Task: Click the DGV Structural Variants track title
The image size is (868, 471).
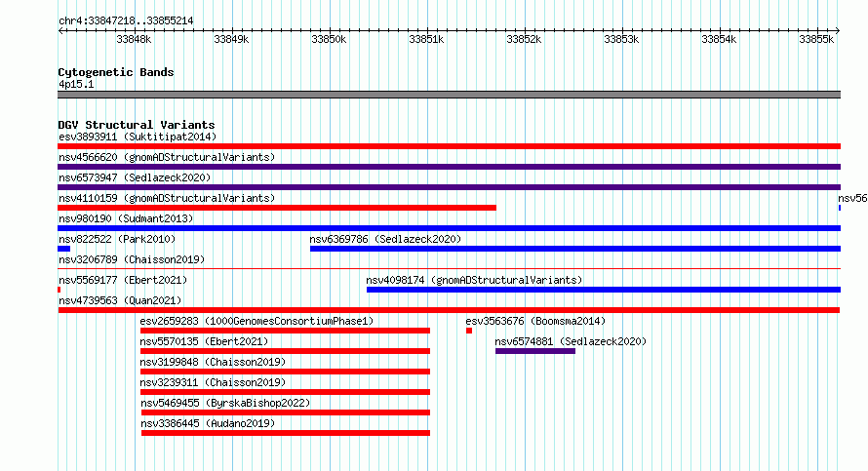Action: [x=137, y=125]
